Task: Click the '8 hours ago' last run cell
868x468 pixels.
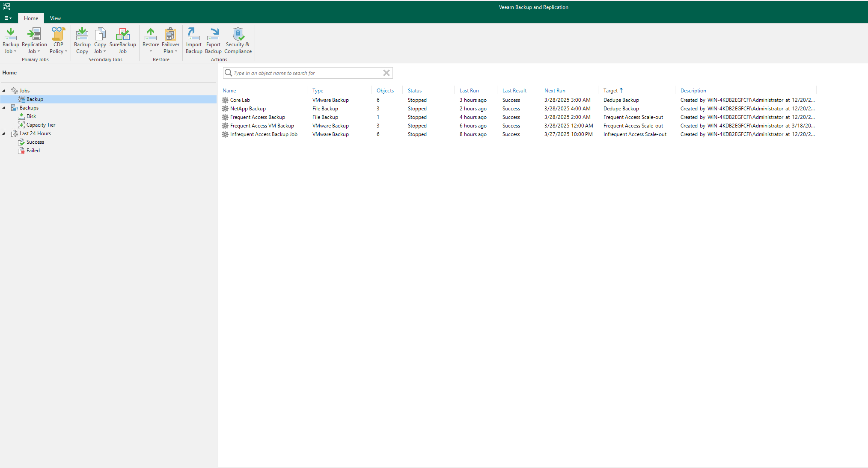Action: click(473, 134)
